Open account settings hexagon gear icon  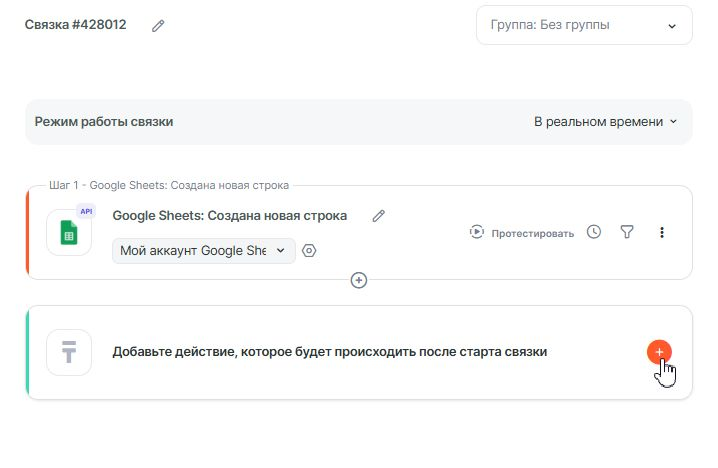tap(310, 251)
